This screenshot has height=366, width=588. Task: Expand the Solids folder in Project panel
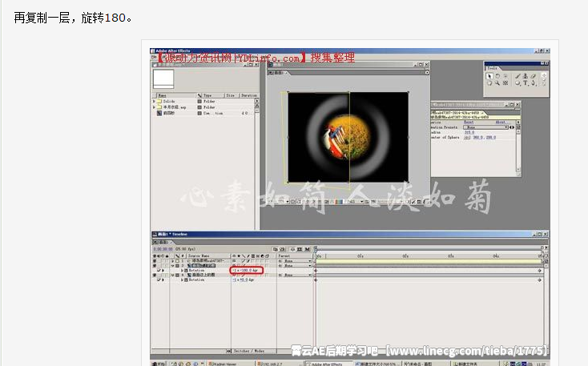pos(154,101)
